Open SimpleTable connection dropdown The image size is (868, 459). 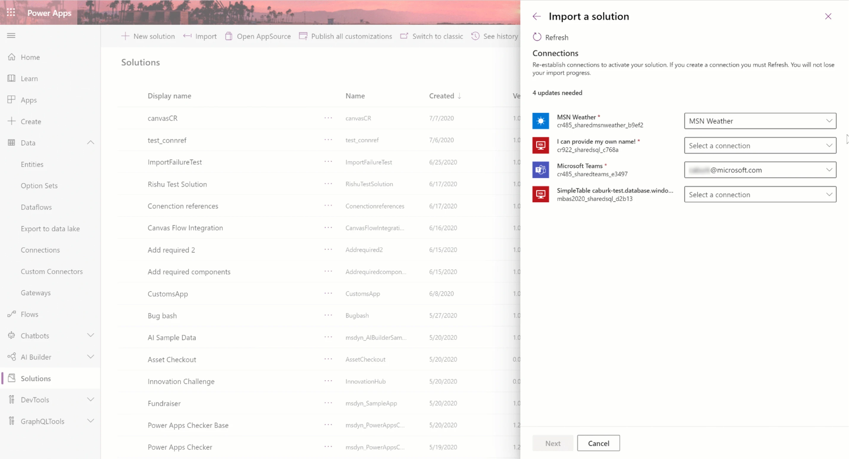pos(760,194)
